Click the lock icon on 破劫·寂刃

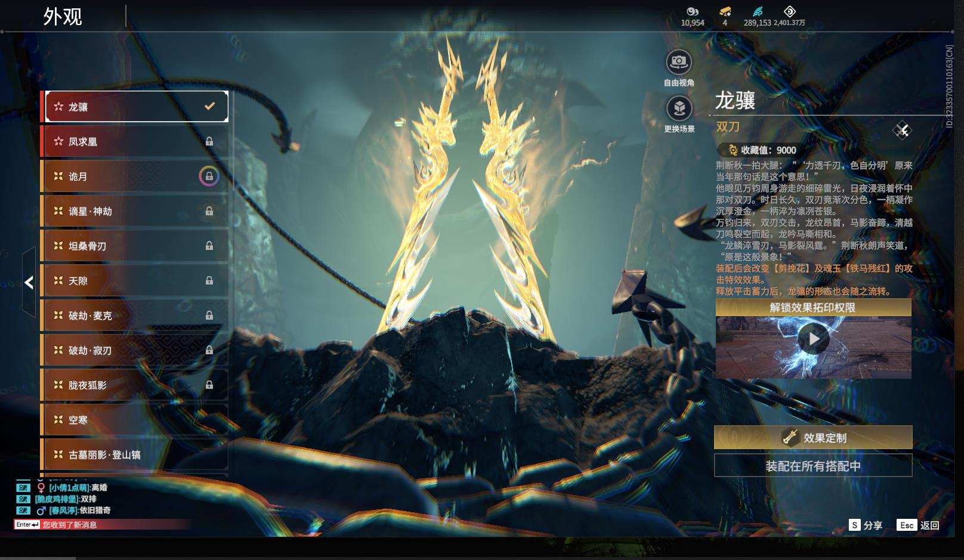(x=209, y=350)
